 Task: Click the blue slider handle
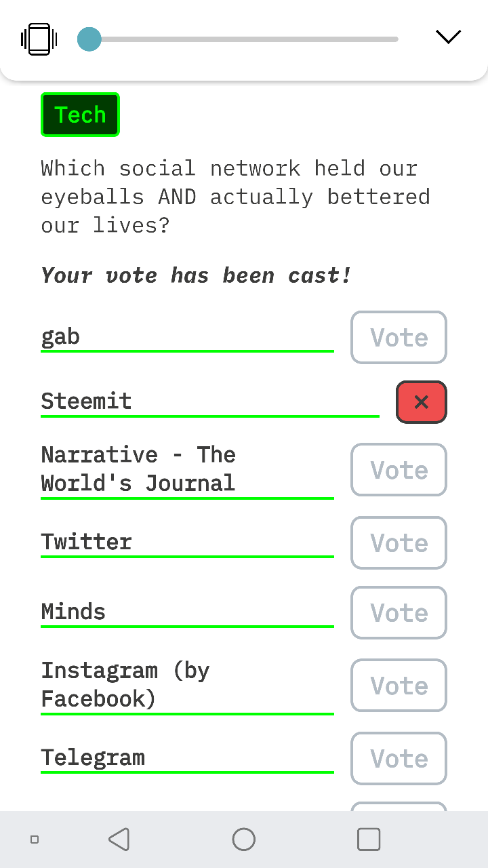pos(89,39)
